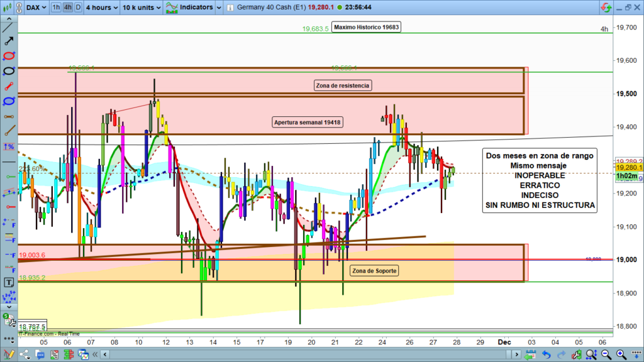Click the Maximo Historico 19683 label
The height and width of the screenshot is (362, 644).
[x=366, y=27]
